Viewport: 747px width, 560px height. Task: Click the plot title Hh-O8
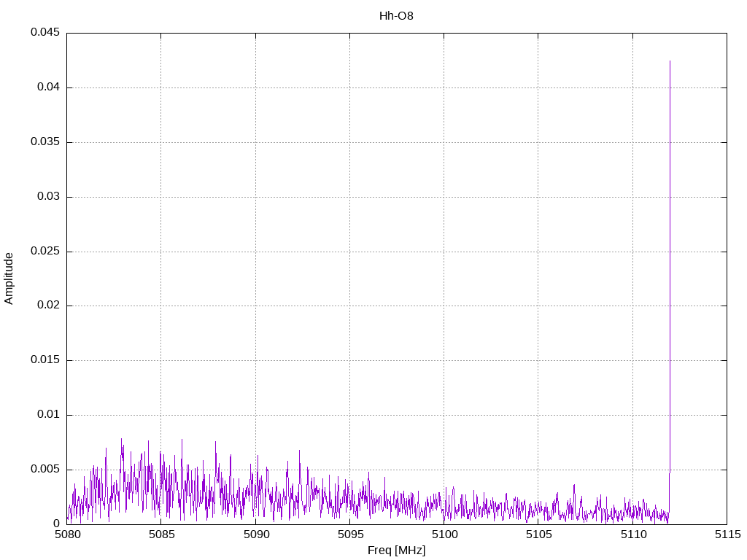(x=396, y=15)
